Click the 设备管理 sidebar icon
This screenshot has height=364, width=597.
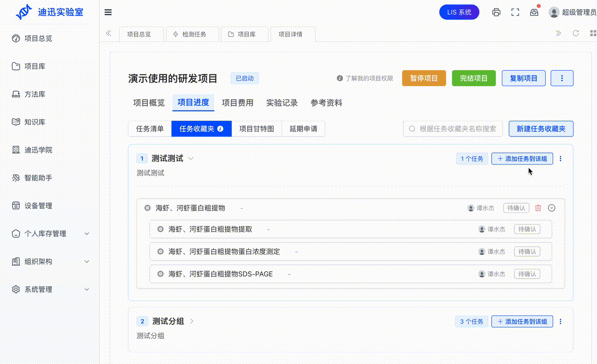[16, 206]
